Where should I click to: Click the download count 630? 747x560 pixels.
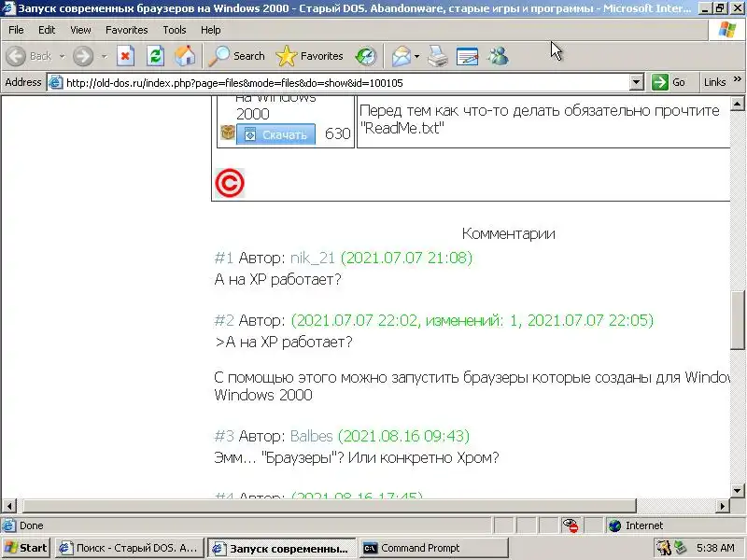click(x=337, y=133)
